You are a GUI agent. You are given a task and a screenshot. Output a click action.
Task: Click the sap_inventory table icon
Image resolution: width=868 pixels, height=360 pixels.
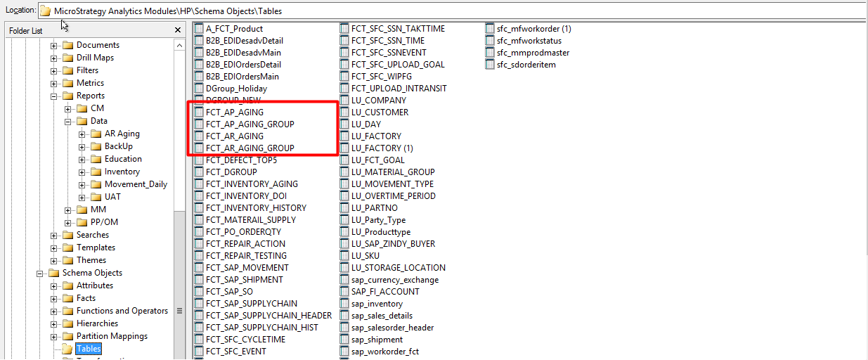click(344, 304)
